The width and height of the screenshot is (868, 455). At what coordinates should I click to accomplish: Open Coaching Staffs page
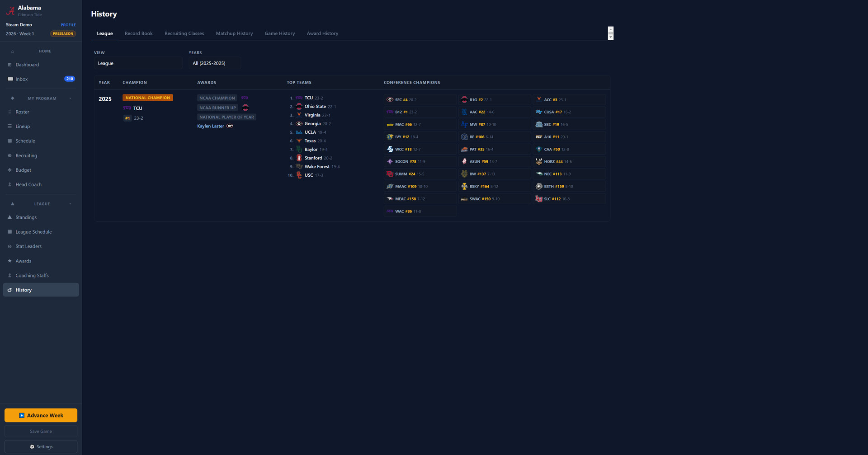[x=32, y=276]
